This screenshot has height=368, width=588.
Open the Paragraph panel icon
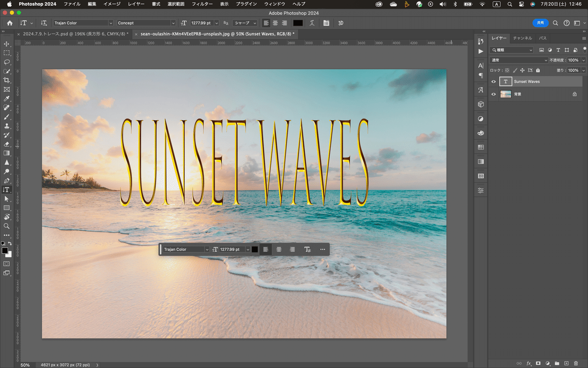pyautogui.click(x=481, y=75)
